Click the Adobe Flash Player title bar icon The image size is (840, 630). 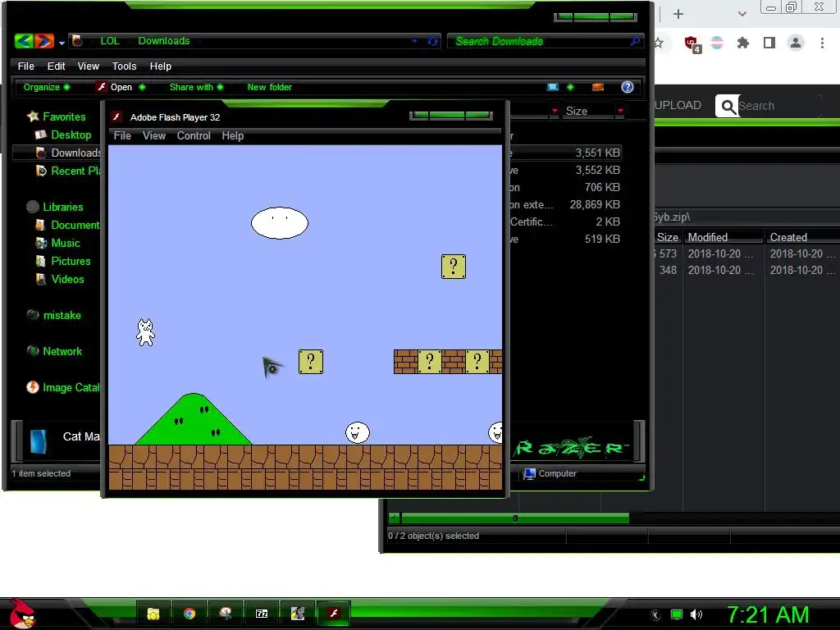click(x=116, y=116)
